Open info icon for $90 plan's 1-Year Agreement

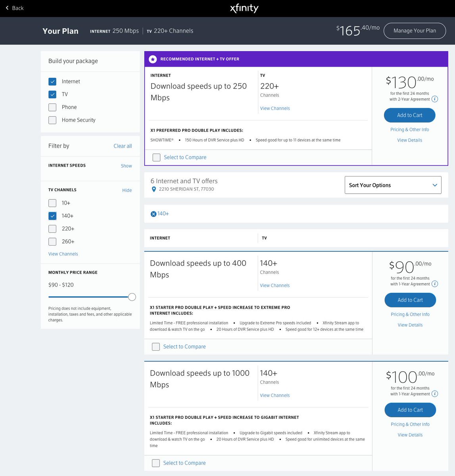tap(435, 284)
